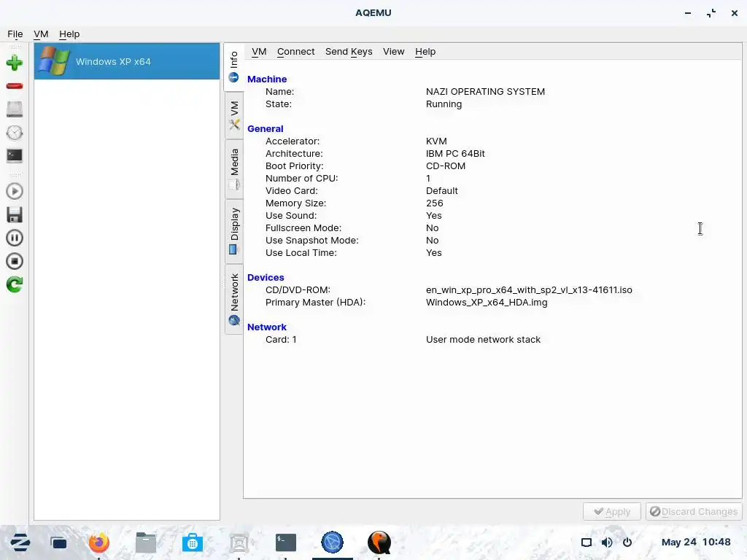Click the green plus Add New VM icon
The image size is (747, 560).
point(15,63)
